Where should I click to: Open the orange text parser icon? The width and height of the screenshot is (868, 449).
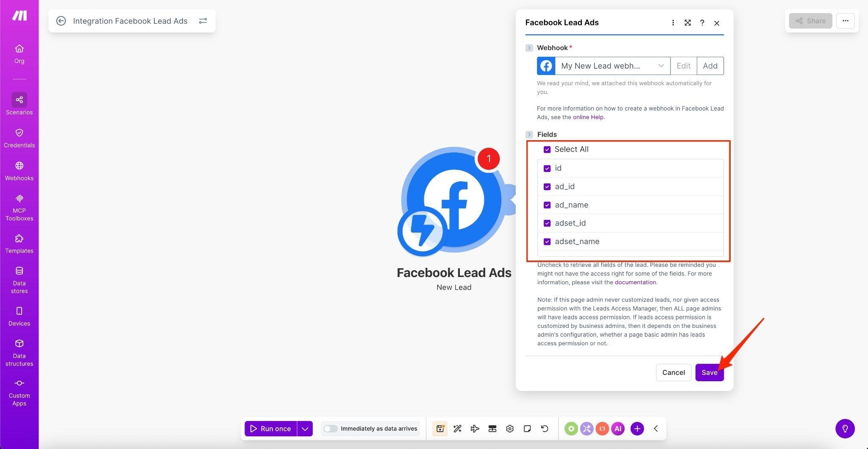click(602, 429)
